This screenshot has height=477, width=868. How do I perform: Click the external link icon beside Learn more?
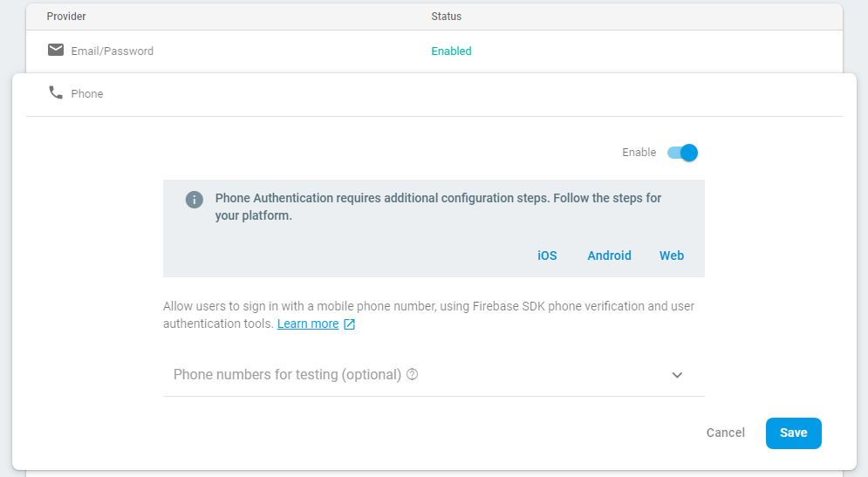[x=350, y=324]
